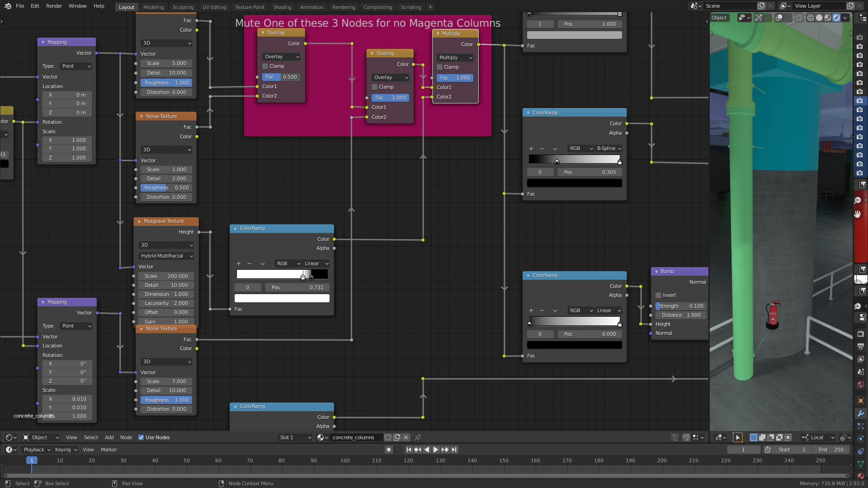This screenshot has height=488, width=868.
Task: Select rendered viewport shading mode
Action: coord(836,18)
